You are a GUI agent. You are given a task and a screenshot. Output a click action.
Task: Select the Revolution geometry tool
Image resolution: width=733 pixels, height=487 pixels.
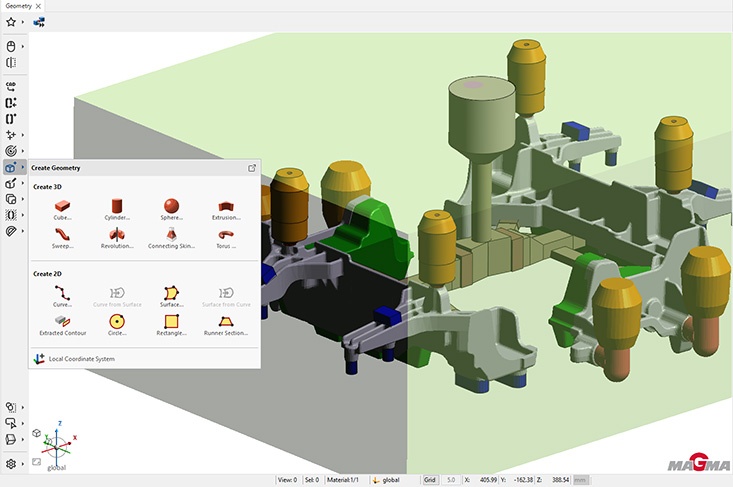(x=117, y=235)
